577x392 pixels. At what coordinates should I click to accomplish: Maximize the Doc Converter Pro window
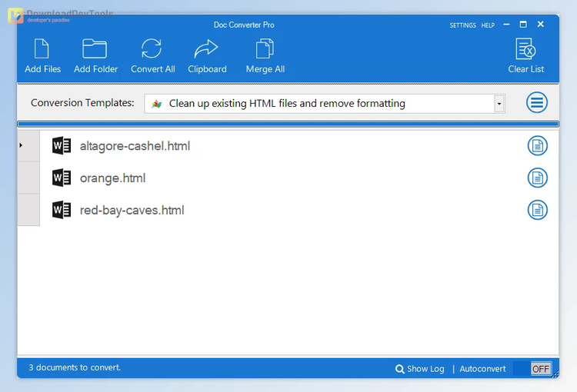click(x=523, y=25)
